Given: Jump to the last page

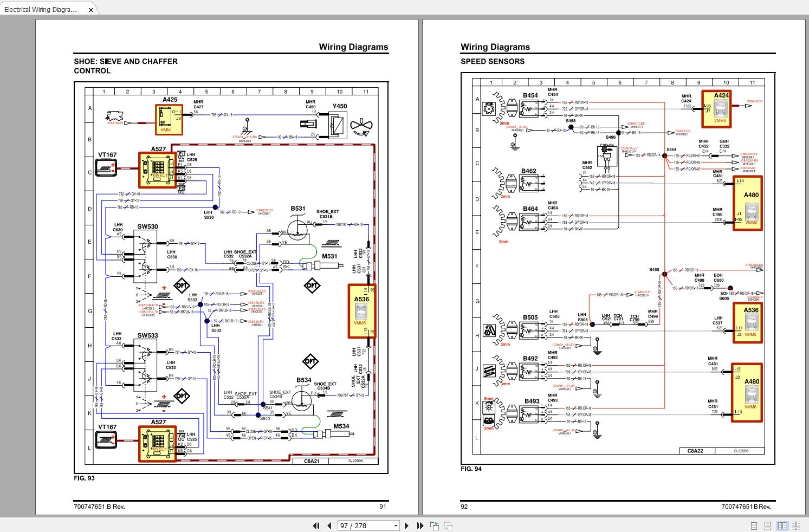Looking at the screenshot, I should (420, 525).
